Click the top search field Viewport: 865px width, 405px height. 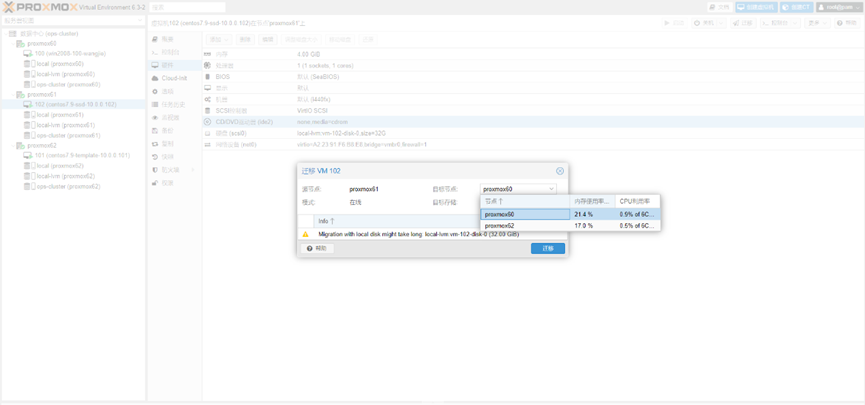(188, 7)
